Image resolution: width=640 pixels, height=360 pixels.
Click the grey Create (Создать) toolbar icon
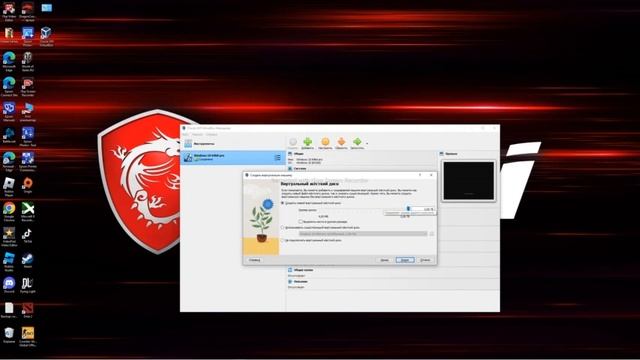point(293,142)
